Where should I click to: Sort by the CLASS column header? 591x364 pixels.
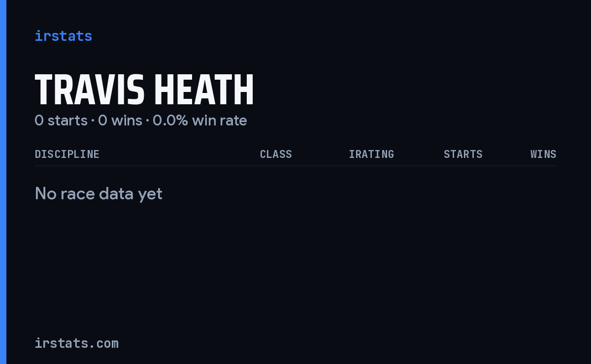pyautogui.click(x=276, y=154)
